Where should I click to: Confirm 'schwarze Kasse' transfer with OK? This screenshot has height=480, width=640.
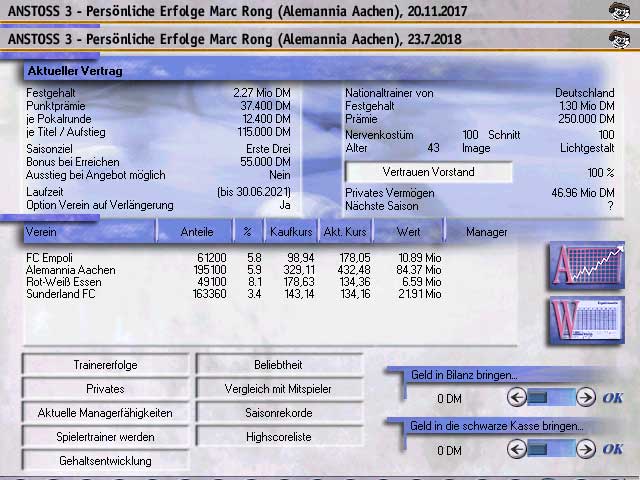pos(612,449)
